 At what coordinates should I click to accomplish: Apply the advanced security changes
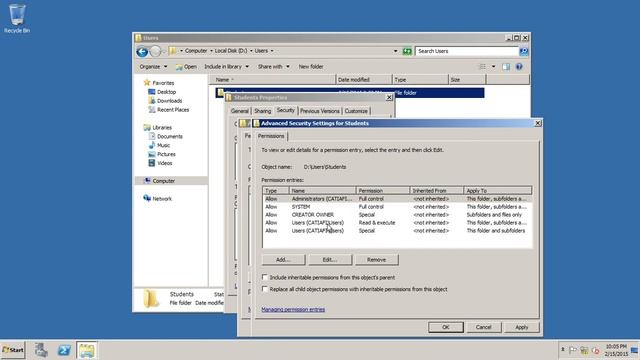[522, 327]
